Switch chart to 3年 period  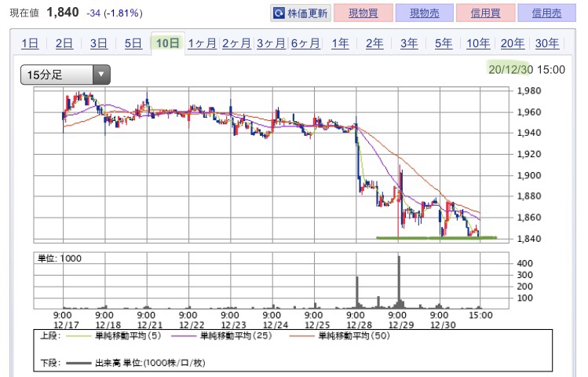(x=409, y=43)
